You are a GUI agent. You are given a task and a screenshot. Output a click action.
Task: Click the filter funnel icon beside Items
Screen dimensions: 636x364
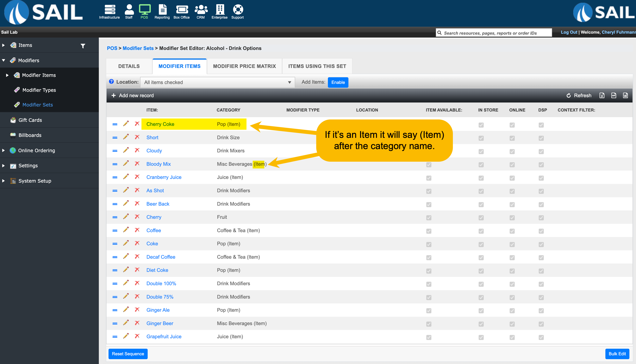tap(83, 46)
